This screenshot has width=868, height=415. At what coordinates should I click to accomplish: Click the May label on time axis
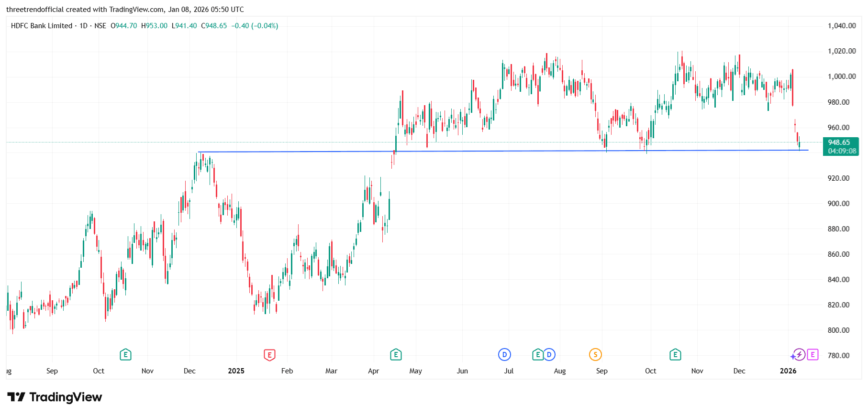[x=416, y=371]
